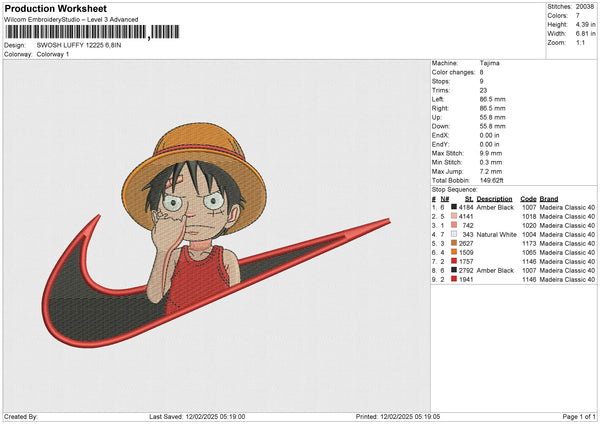This screenshot has height=424, width=600.
Task: Select Last Saved timestamp 12/02/2025 05:19:00
Action: (215, 416)
